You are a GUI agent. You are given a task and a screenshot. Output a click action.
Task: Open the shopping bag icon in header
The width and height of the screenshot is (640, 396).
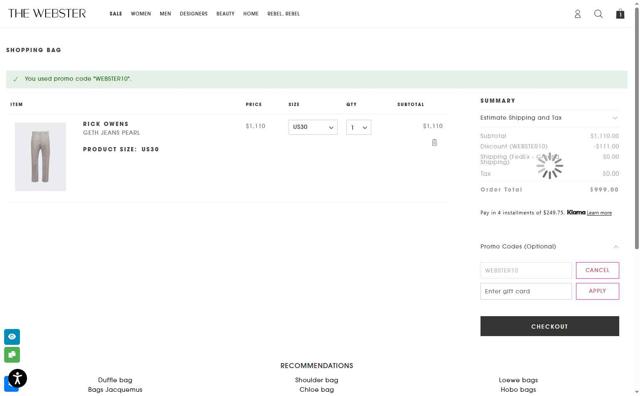(620, 14)
